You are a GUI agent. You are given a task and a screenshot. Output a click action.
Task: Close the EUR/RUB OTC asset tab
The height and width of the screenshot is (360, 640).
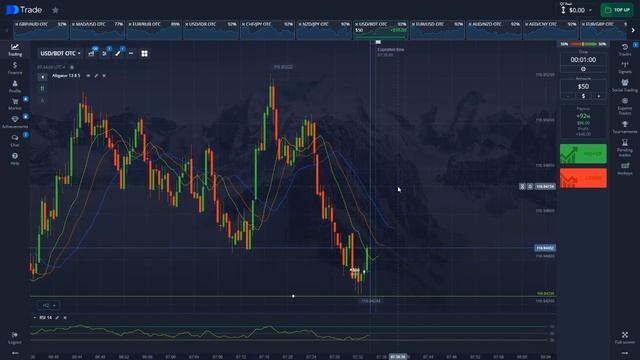[x=130, y=24]
